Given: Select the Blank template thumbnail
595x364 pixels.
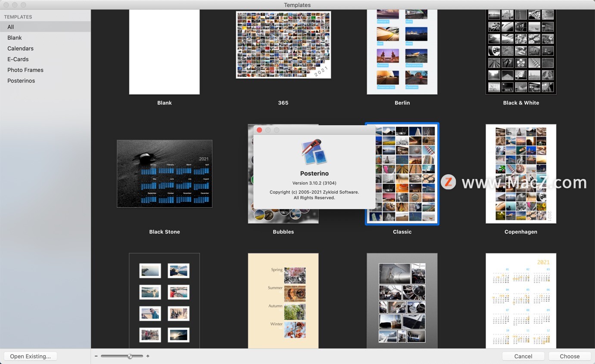Looking at the screenshot, I should coord(164,52).
